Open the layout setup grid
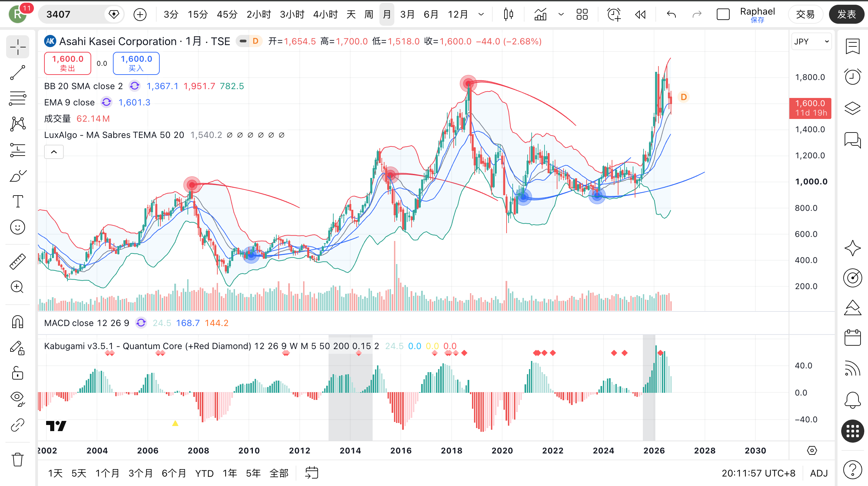Image resolution: width=868 pixels, height=486 pixels. (x=582, y=14)
